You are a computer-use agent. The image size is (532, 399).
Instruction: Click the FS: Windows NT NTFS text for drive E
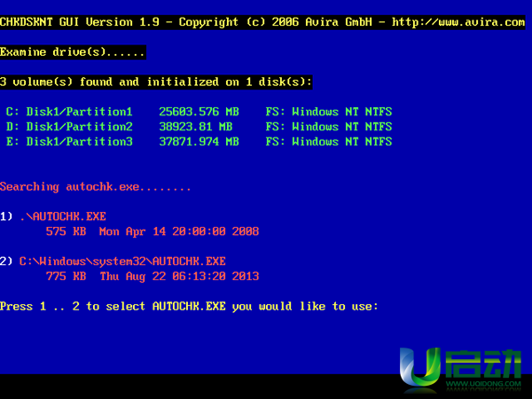(329, 142)
